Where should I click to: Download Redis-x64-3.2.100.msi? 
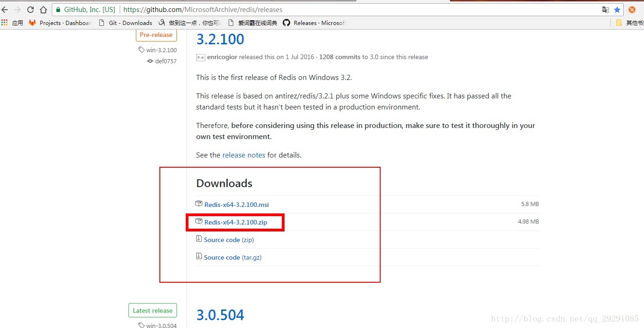pyautogui.click(x=237, y=205)
